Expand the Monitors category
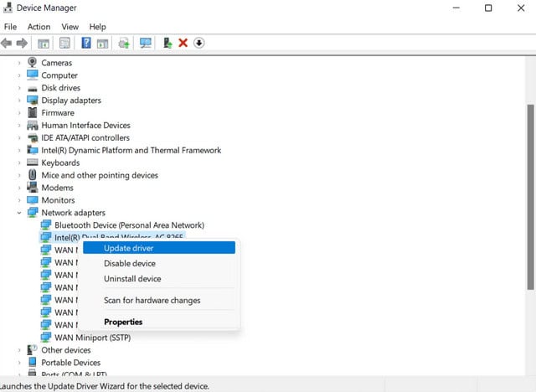The image size is (536, 392). pyautogui.click(x=19, y=200)
